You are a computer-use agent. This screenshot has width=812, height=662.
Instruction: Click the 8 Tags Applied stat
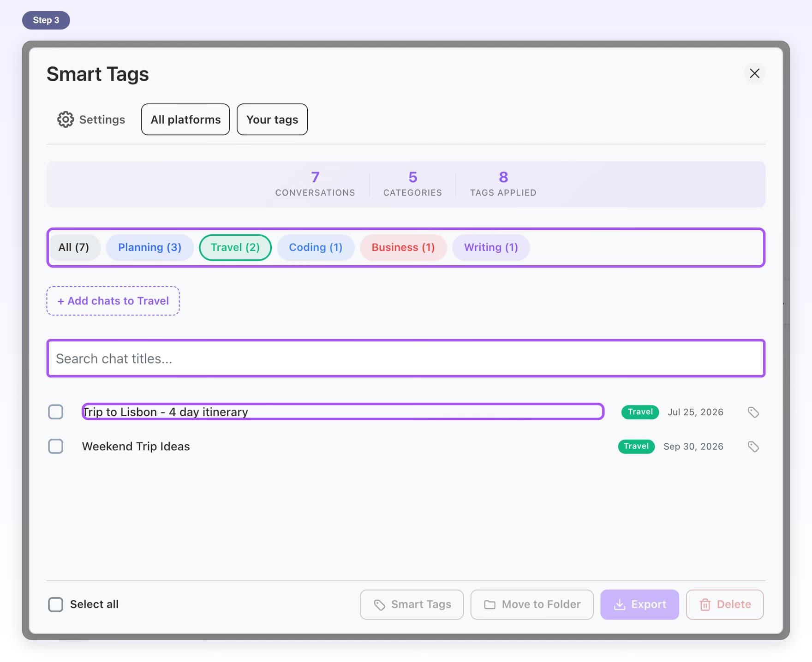(503, 184)
